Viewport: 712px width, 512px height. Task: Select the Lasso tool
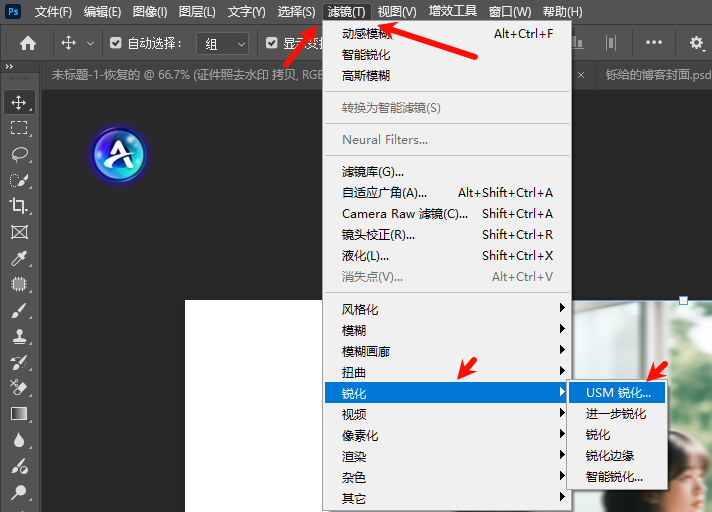(19, 154)
